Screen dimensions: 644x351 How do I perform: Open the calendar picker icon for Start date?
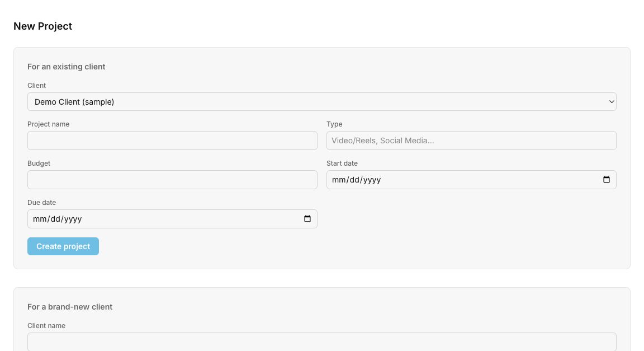(x=606, y=180)
